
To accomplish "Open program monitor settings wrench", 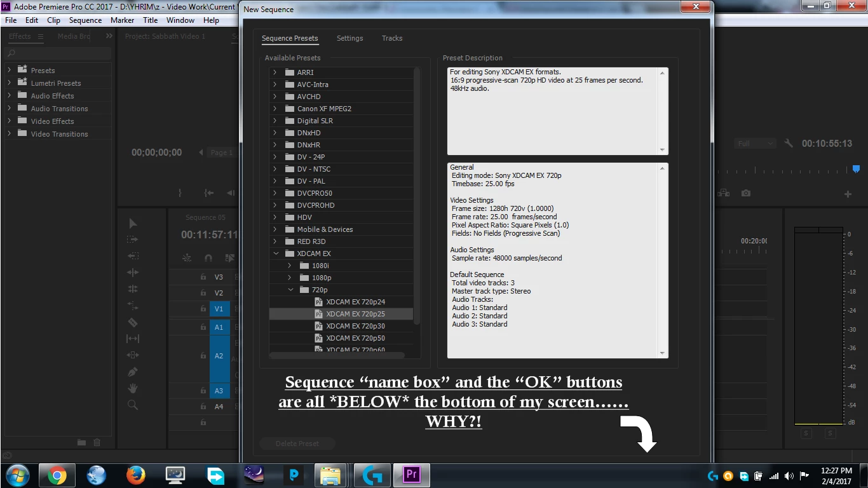I will [789, 144].
